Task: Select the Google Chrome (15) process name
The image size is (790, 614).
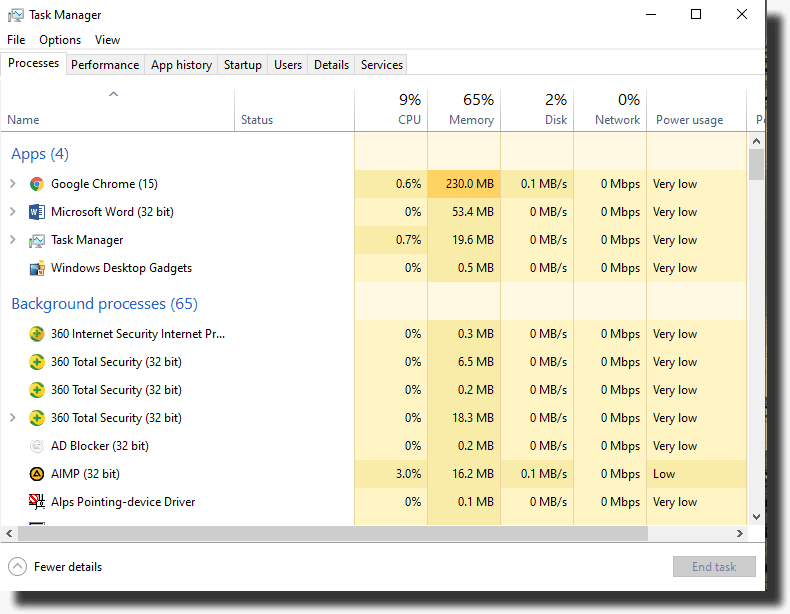Action: pos(104,184)
